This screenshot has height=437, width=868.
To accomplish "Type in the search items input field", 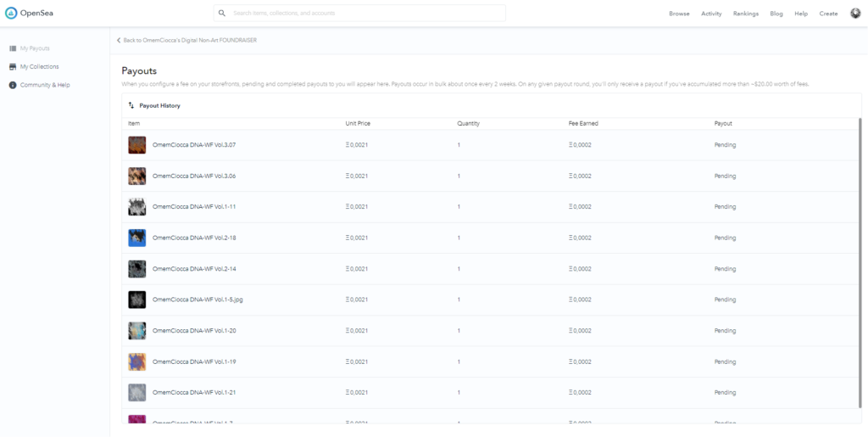I will [364, 14].
